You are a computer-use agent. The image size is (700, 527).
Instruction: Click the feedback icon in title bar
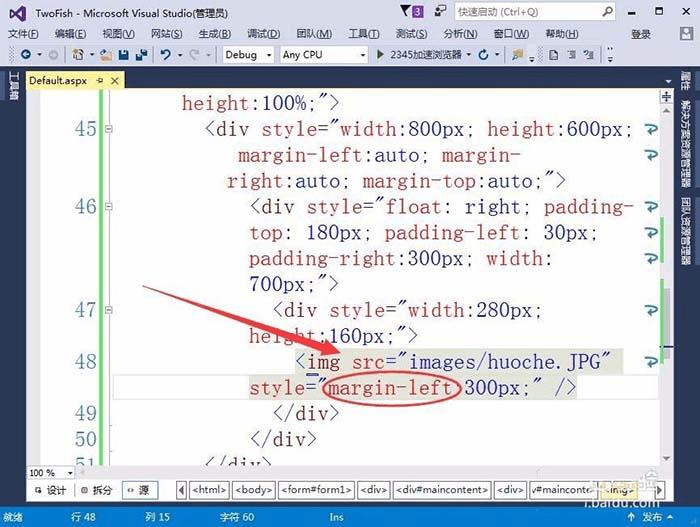coord(440,11)
